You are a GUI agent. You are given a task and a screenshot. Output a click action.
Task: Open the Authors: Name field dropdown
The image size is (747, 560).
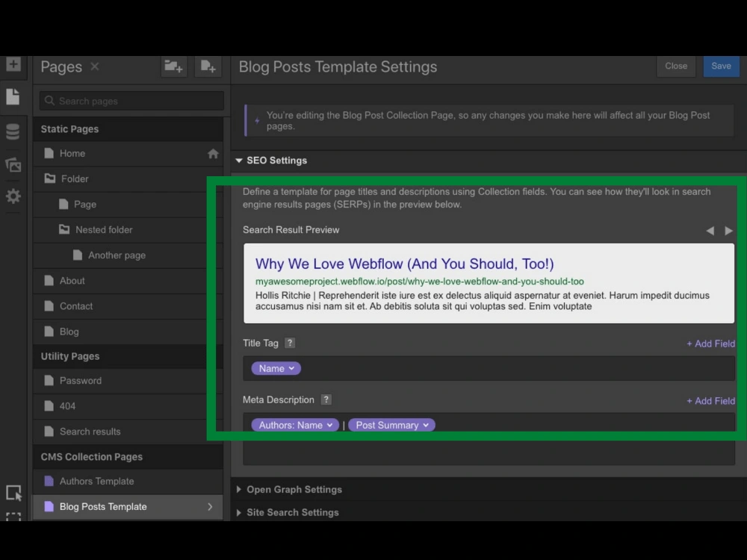click(295, 426)
